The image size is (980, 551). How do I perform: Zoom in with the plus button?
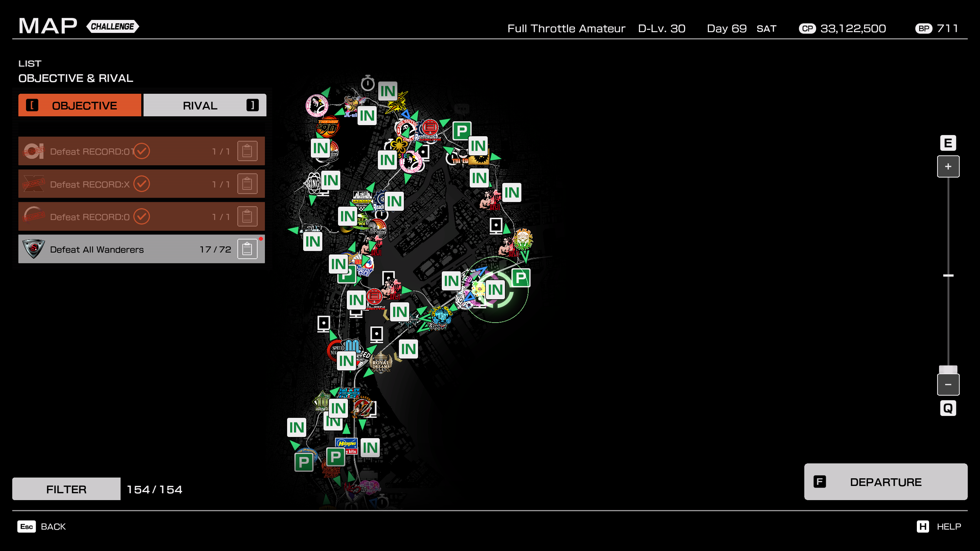click(x=948, y=167)
